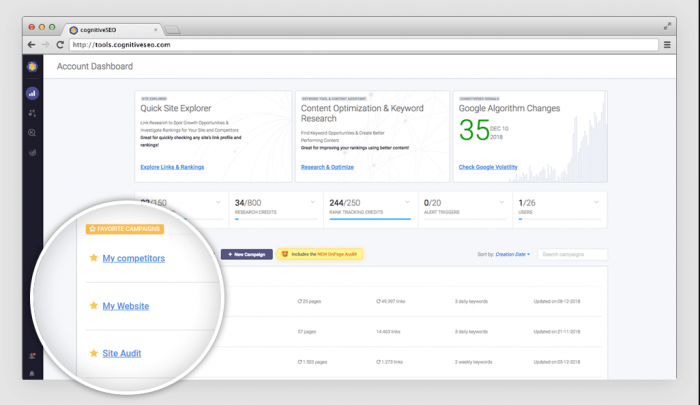The height and width of the screenshot is (405, 700).
Task: Open the My Website campaign
Action: pyautogui.click(x=126, y=306)
